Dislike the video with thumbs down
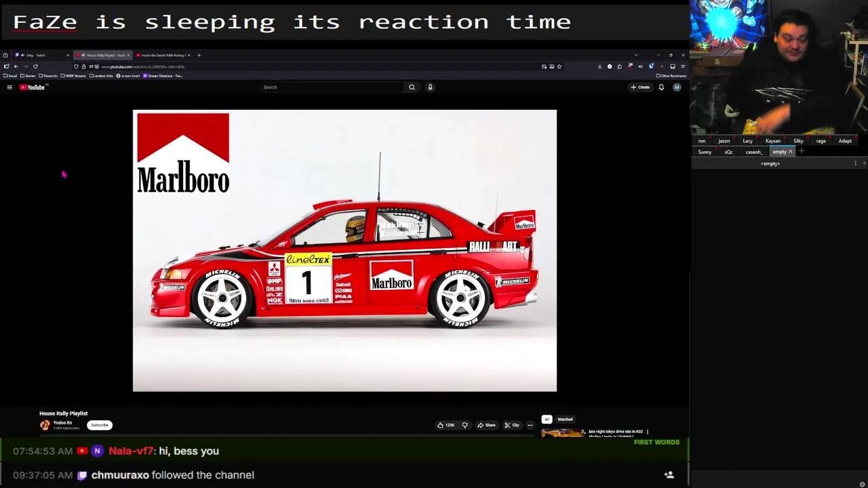 tap(465, 425)
